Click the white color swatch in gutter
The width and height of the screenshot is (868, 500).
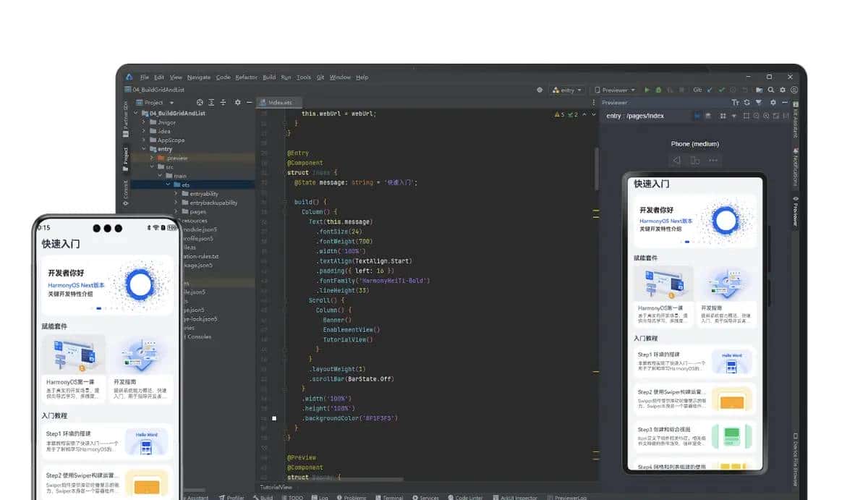click(x=274, y=418)
